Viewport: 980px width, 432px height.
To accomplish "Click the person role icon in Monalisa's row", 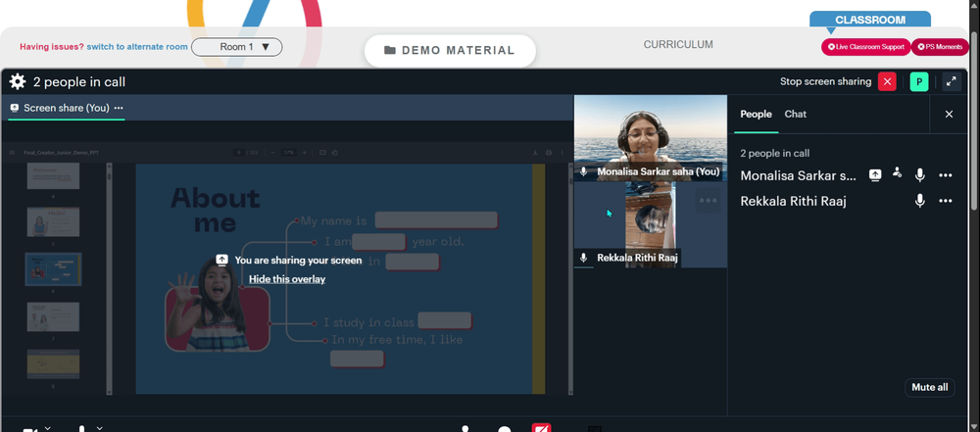I will [x=898, y=173].
